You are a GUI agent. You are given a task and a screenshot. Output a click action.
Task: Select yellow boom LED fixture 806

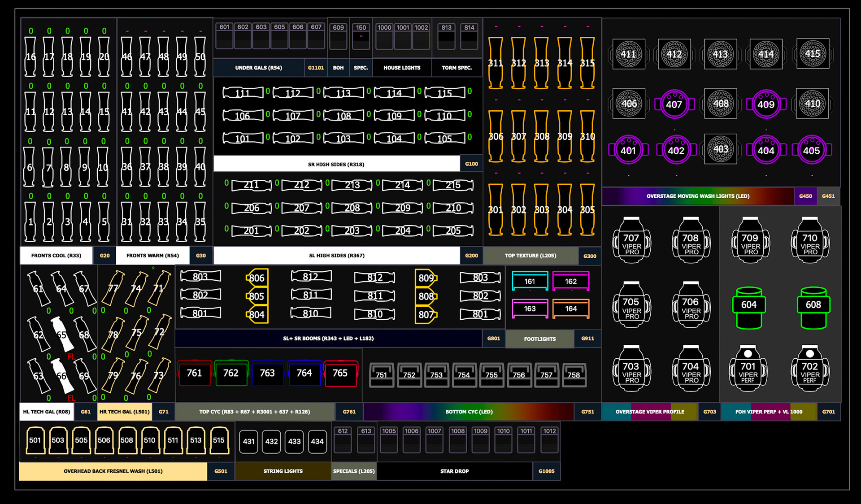pos(257,278)
